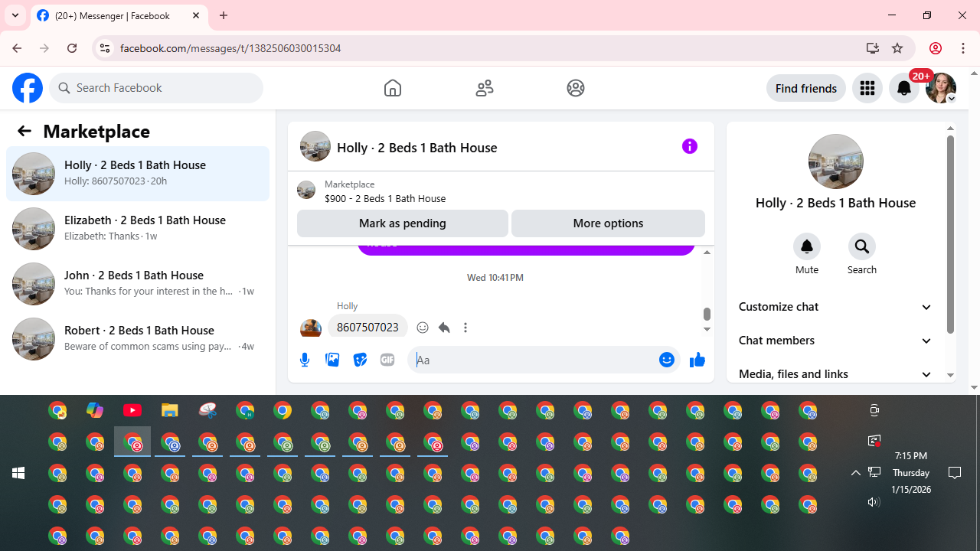Open Holly 2 Beds 1 Bath House conversation
Viewport: 980px width, 551px height.
click(138, 174)
